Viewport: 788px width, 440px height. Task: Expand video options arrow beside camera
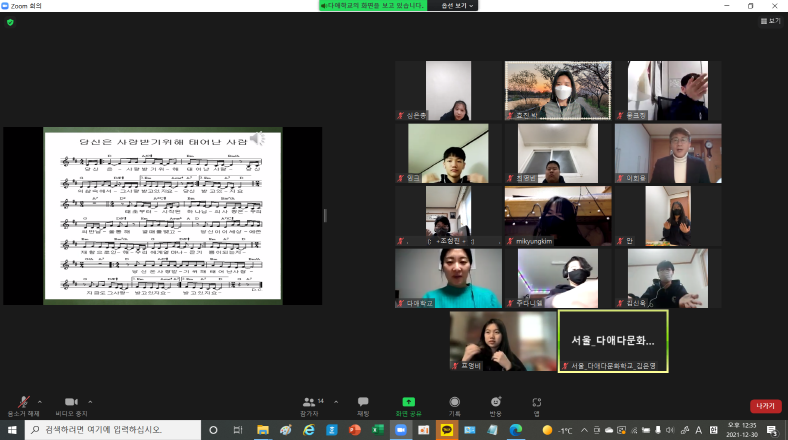90,402
